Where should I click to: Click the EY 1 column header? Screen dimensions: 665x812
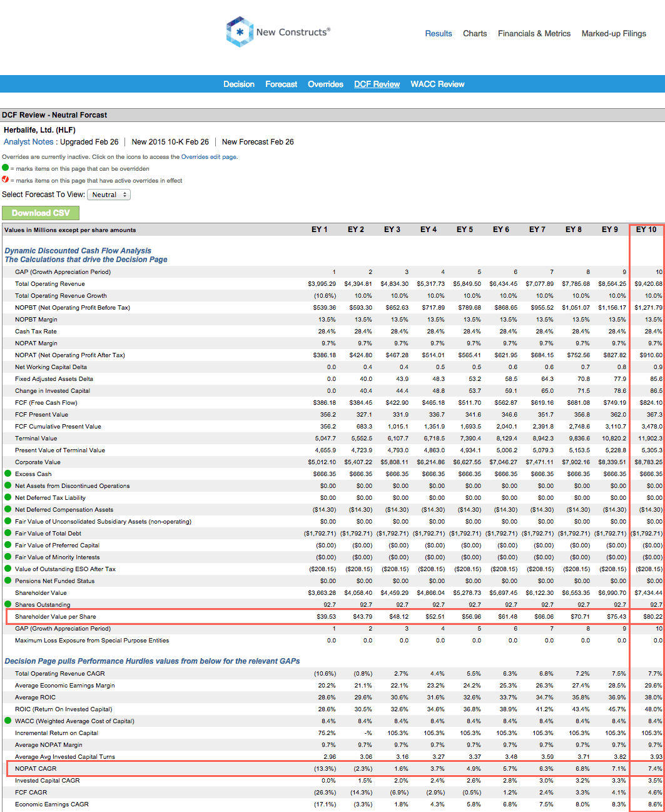click(x=320, y=230)
